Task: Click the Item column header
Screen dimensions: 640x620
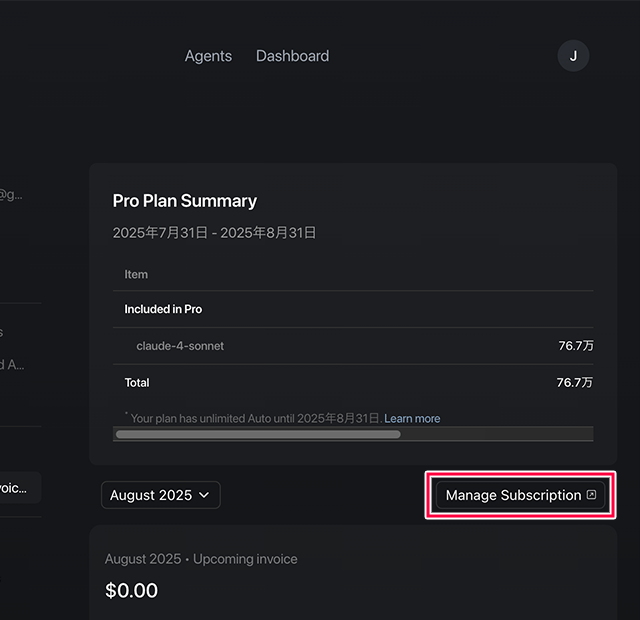Action: 136,274
